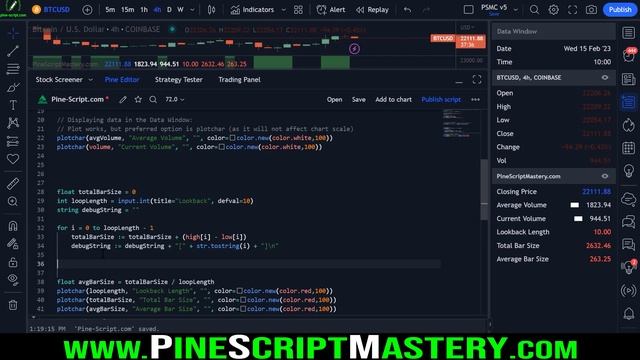The width and height of the screenshot is (640, 360).
Task: Switch to the Pine Editor tab
Action: (122, 80)
